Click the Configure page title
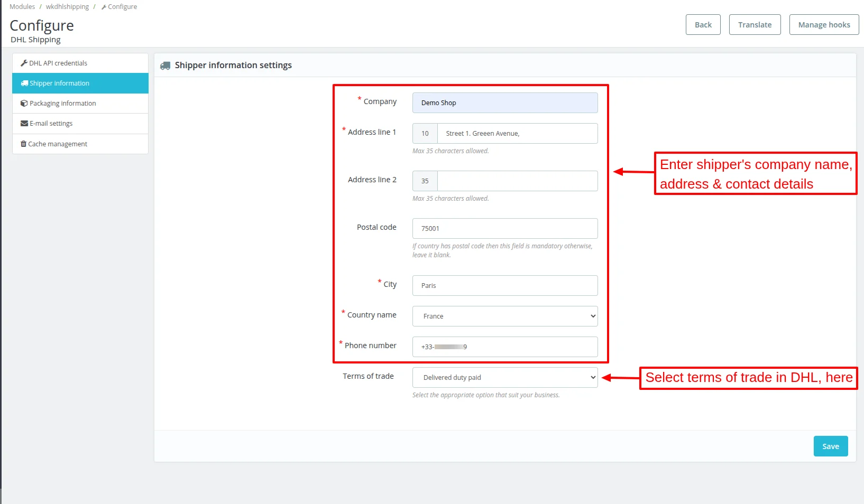Image resolution: width=864 pixels, height=504 pixels. (42, 25)
